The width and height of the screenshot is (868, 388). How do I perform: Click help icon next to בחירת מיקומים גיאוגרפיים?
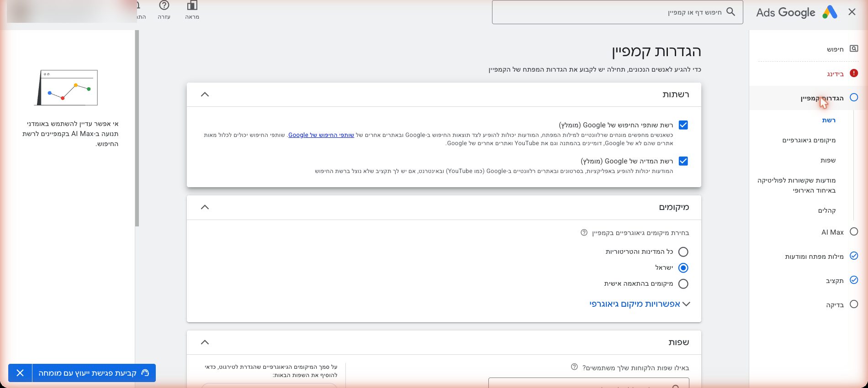point(584,233)
